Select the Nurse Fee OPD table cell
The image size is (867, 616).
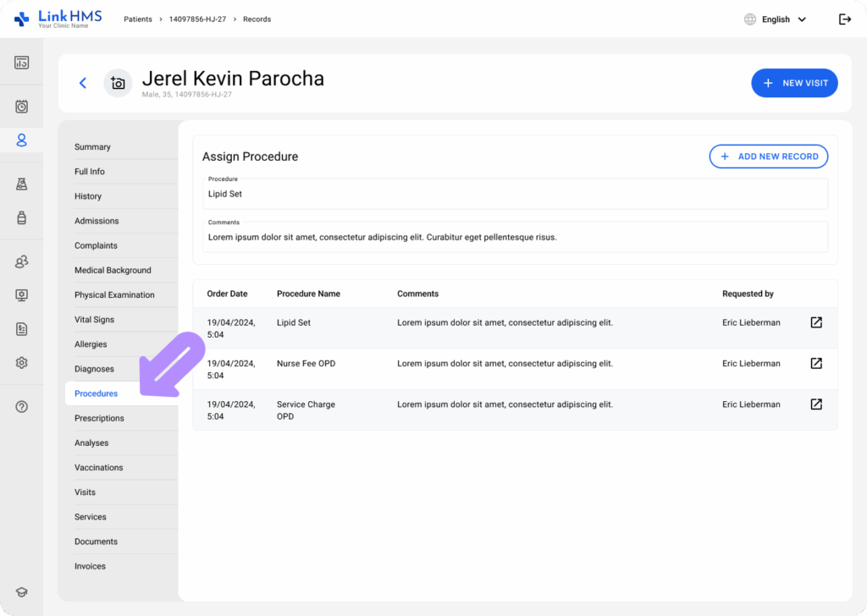306,364
